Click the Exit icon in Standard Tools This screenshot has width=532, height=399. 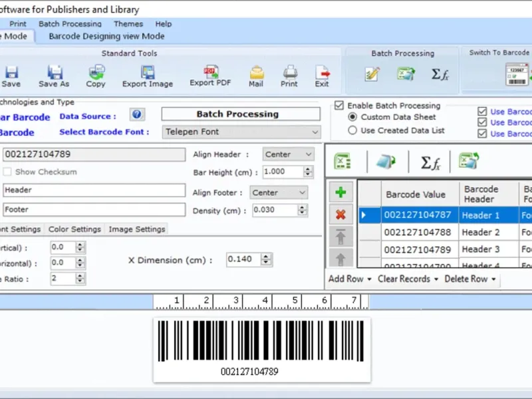click(322, 72)
